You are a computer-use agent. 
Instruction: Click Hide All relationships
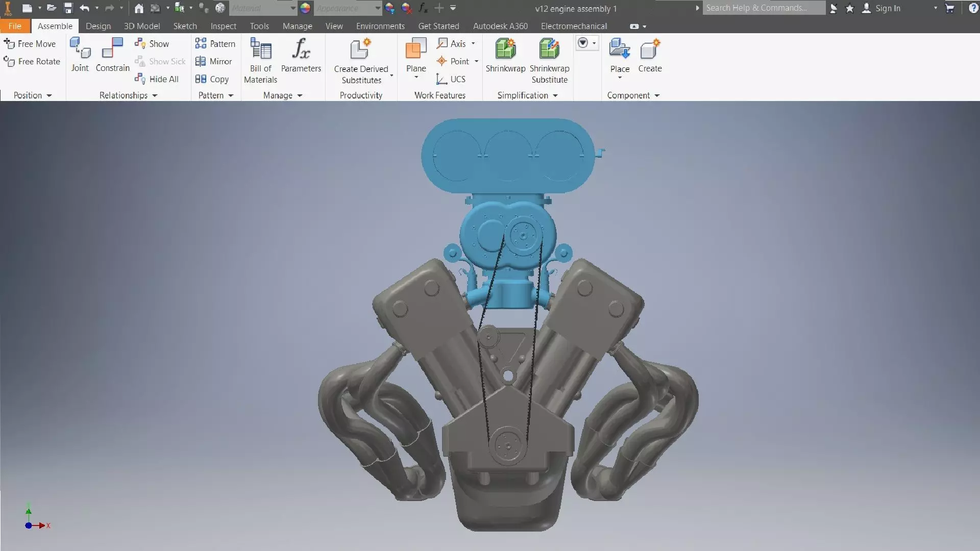[157, 79]
